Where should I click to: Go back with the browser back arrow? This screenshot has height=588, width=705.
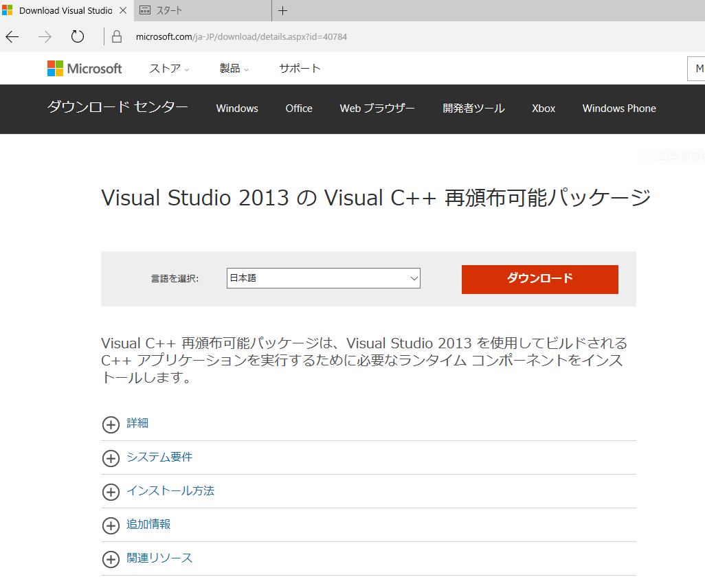(x=12, y=36)
